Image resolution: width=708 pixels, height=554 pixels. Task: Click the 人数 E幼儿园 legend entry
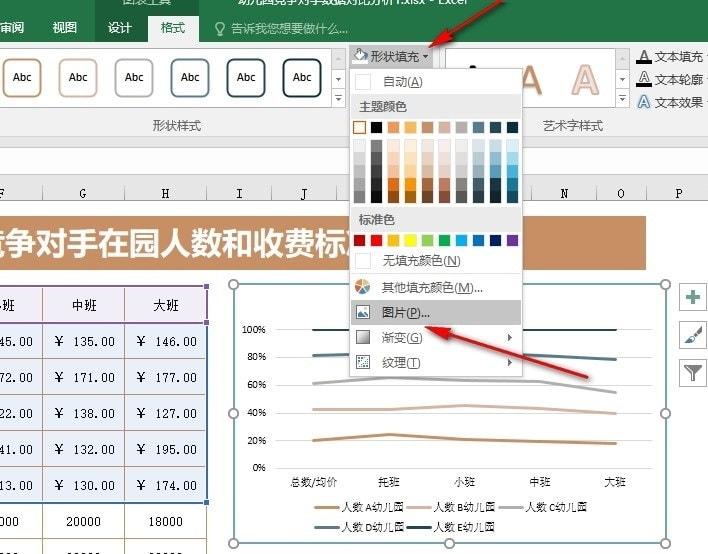coord(451,527)
